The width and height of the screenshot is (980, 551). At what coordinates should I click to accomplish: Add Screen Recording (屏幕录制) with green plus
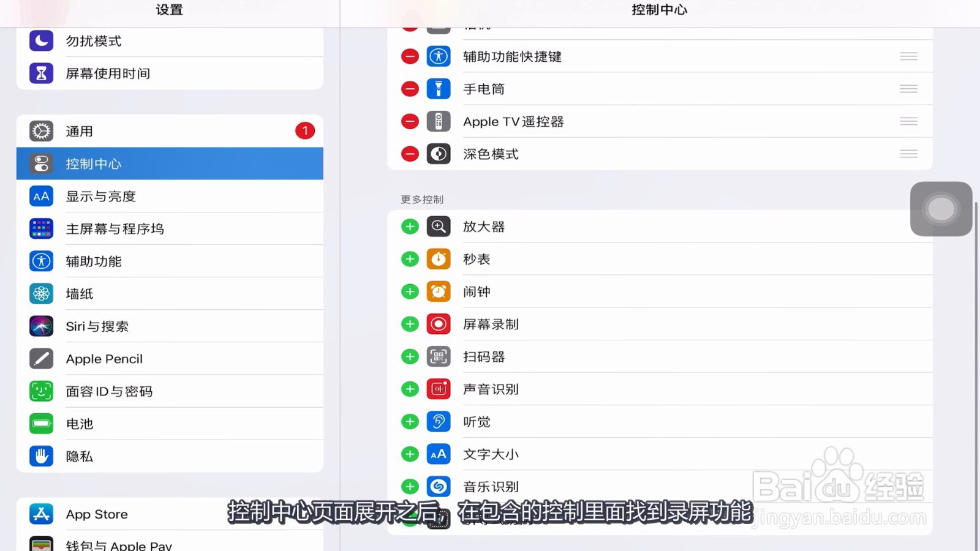point(410,324)
